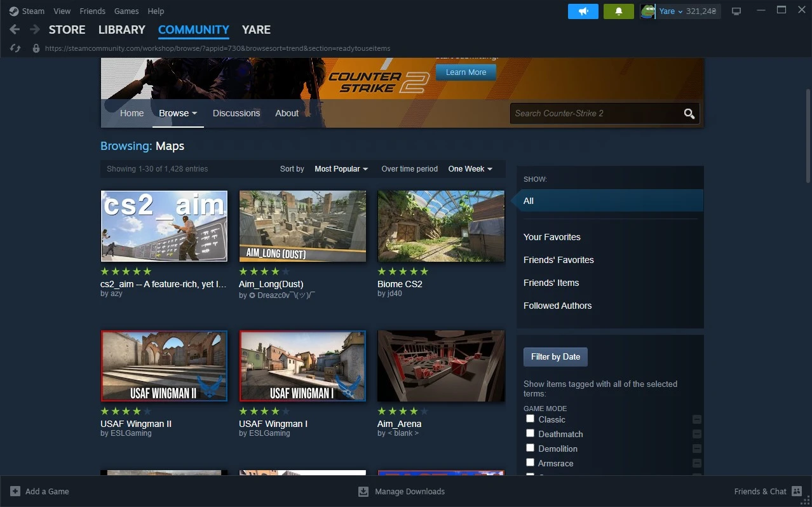
Task: Click the padlock icon beside the URL
Action: (x=36, y=48)
